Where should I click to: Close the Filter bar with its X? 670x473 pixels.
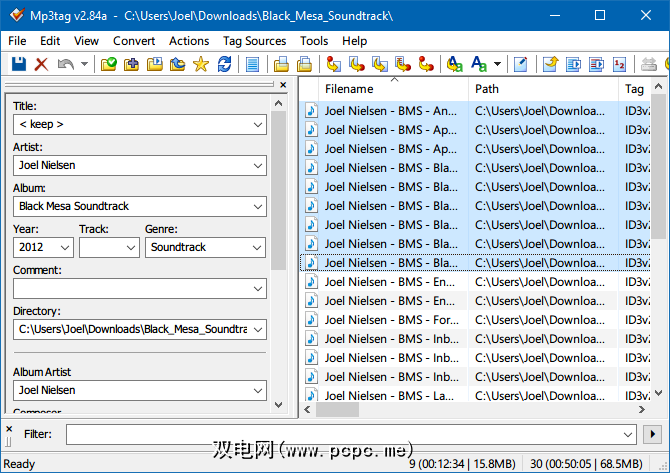[x=9, y=429]
